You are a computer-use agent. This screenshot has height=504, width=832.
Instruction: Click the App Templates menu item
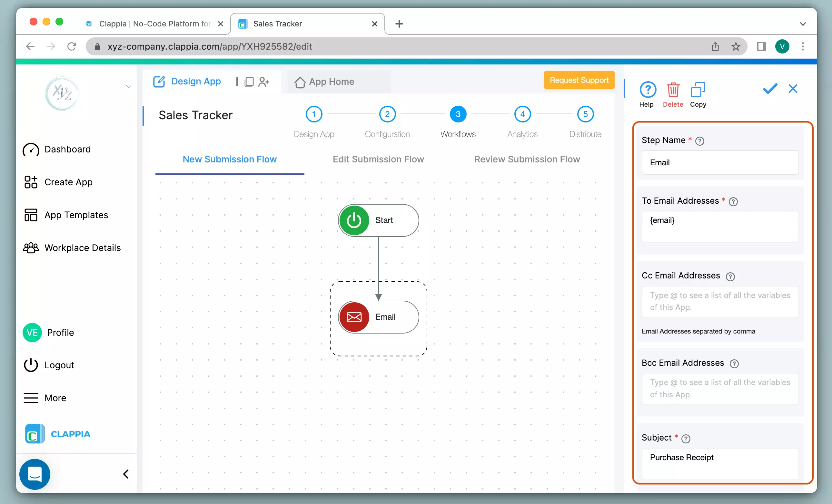[x=76, y=215]
